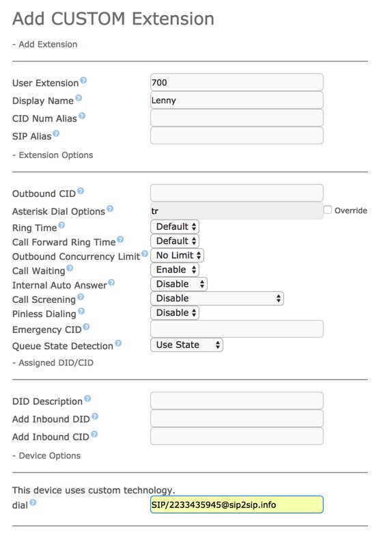Enable the Override checkbox for dial options
The image size is (392, 536).
coord(328,210)
